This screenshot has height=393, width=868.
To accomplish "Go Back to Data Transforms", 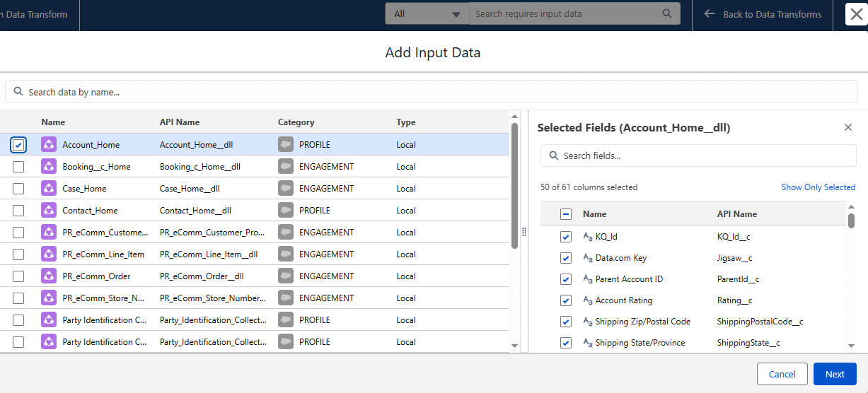I will pos(763,14).
